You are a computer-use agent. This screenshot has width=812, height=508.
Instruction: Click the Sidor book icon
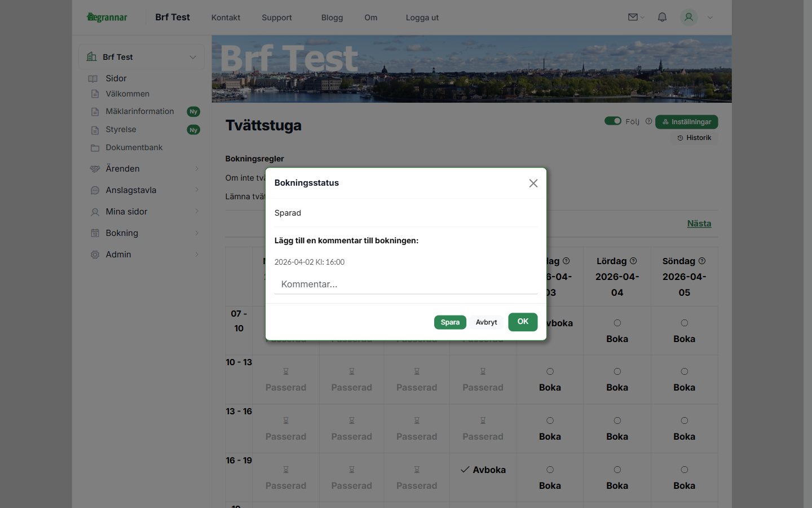point(93,78)
